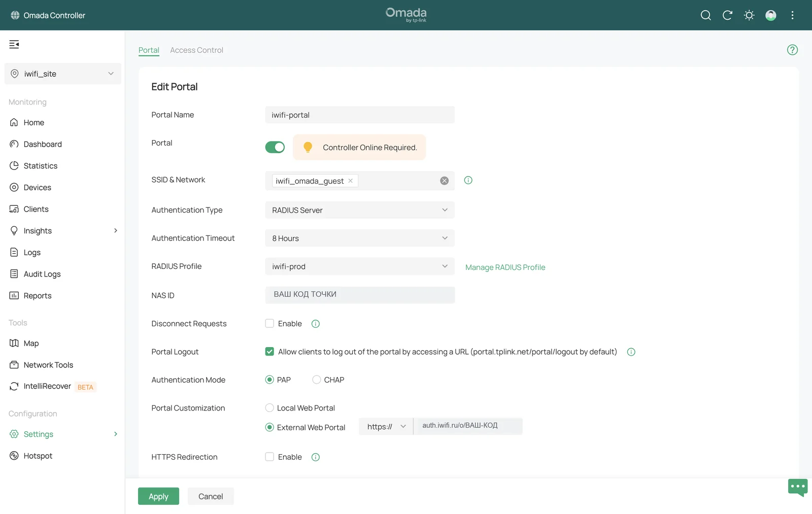This screenshot has width=812, height=514.
Task: Click the Home house icon
Action: coord(14,122)
